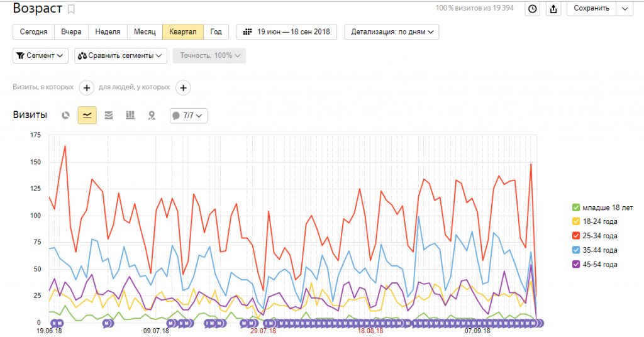
Task: Click the export/share icon
Action: [553, 9]
